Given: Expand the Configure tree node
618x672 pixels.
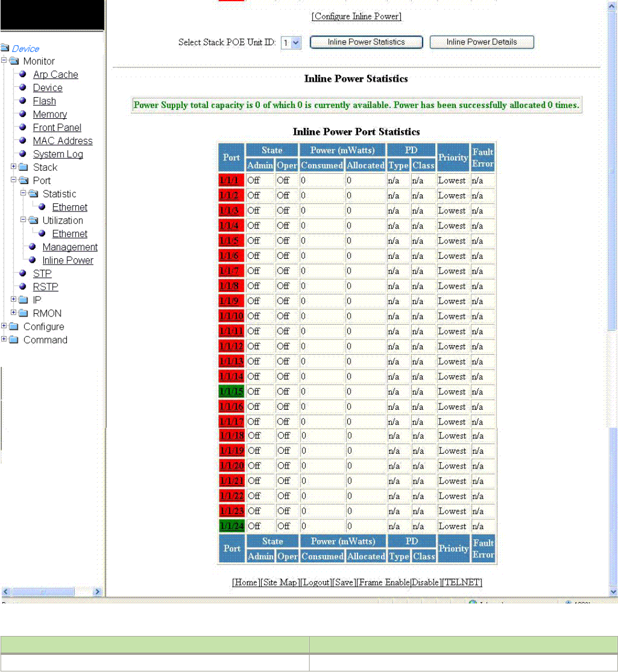Looking at the screenshot, I should coord(4,326).
